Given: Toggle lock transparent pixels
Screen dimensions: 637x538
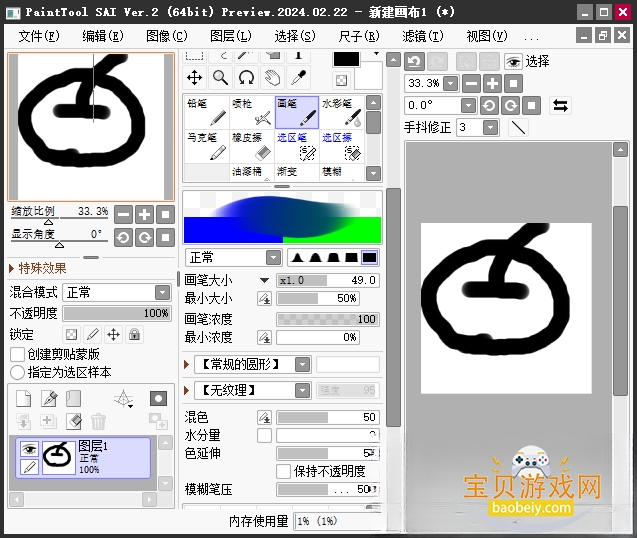Looking at the screenshot, I should pos(72,335).
